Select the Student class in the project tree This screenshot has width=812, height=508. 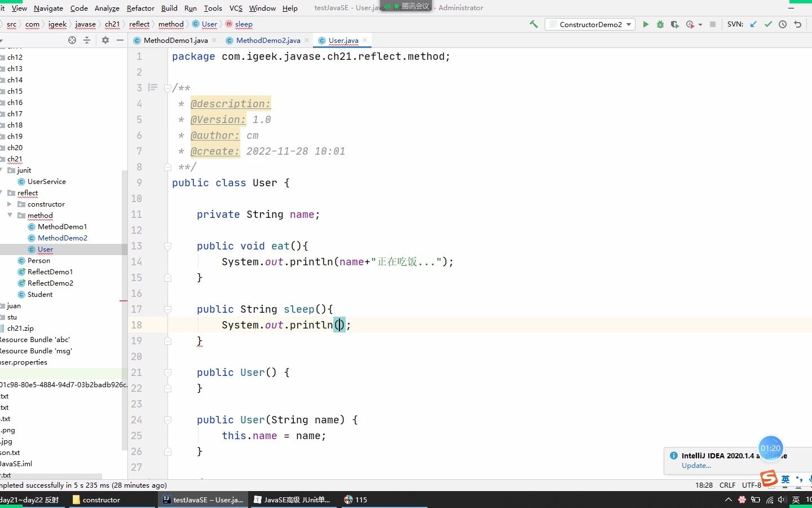(x=39, y=294)
